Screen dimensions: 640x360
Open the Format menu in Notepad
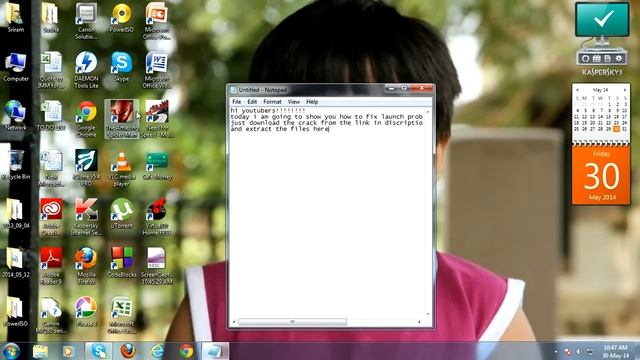(272, 102)
